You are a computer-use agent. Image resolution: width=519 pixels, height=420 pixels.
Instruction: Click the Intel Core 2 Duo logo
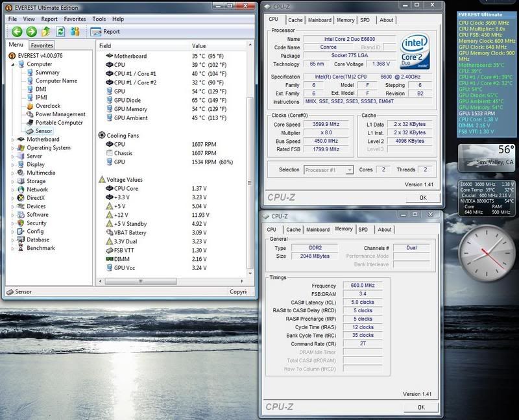tap(415, 51)
